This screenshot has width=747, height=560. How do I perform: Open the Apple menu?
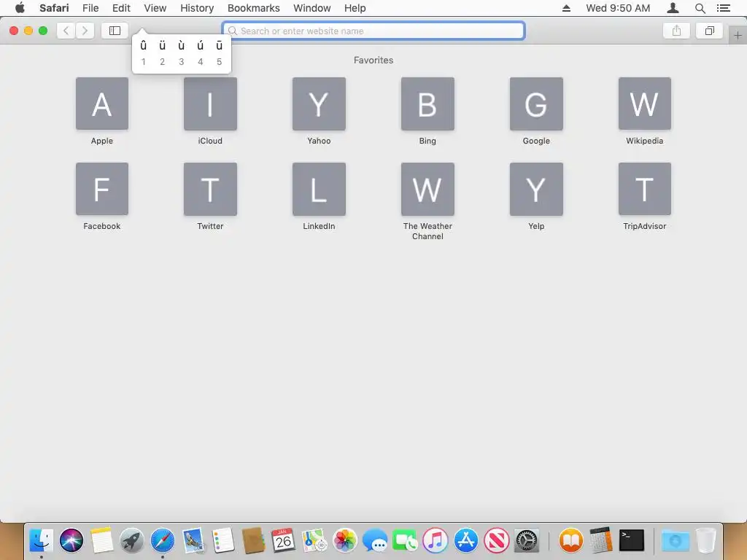(x=20, y=7)
